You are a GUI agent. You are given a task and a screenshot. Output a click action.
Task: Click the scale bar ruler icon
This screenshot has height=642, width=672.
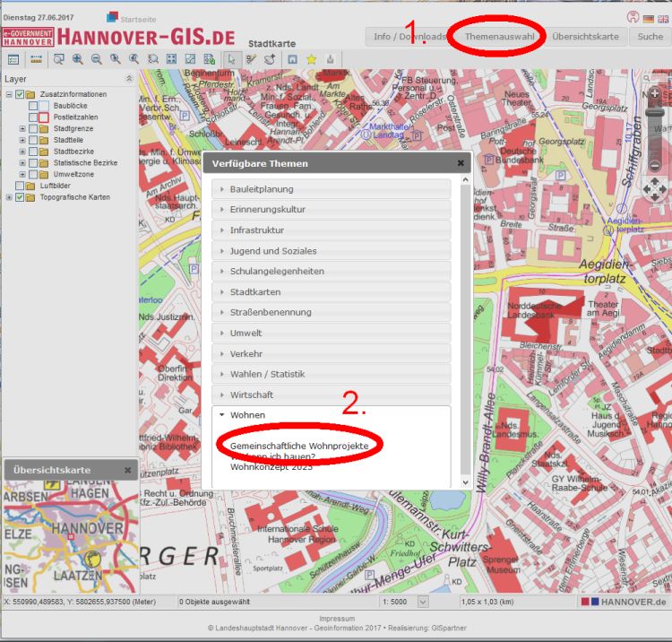(x=37, y=59)
